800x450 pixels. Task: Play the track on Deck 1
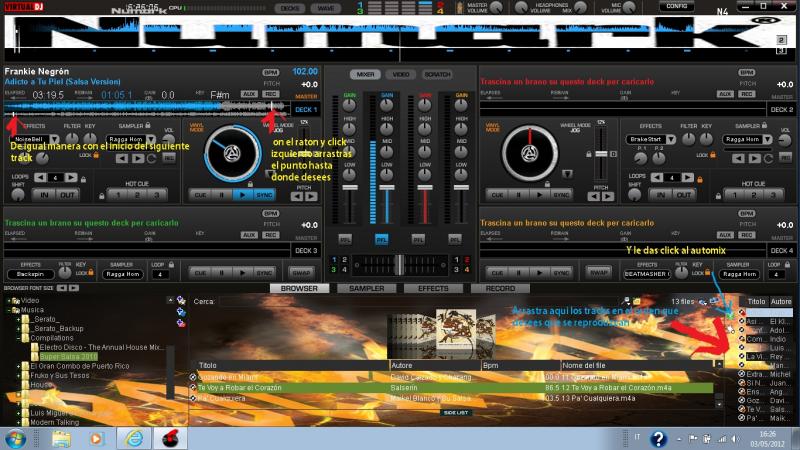pyautogui.click(x=243, y=195)
